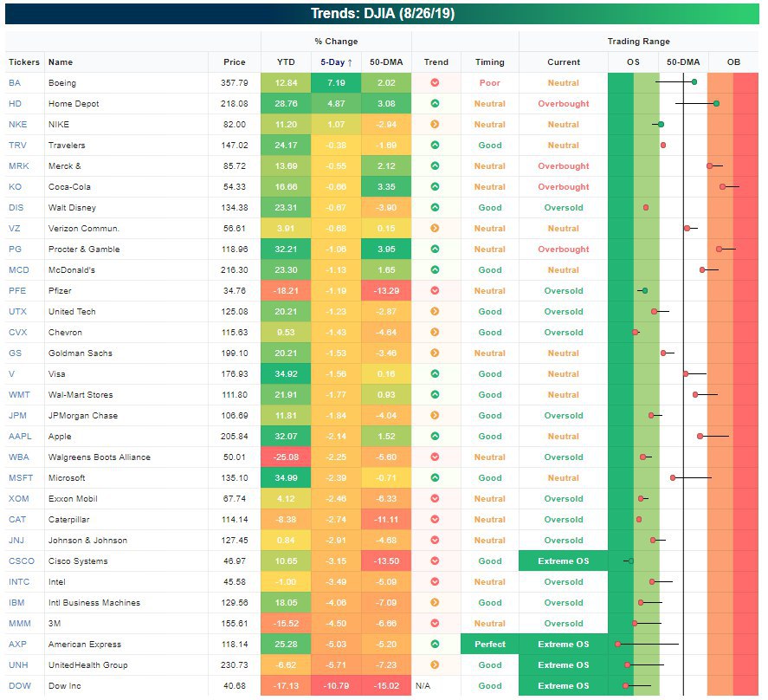Sort by the YTD column header
Viewport: 768px width, 700px height.
click(286, 62)
